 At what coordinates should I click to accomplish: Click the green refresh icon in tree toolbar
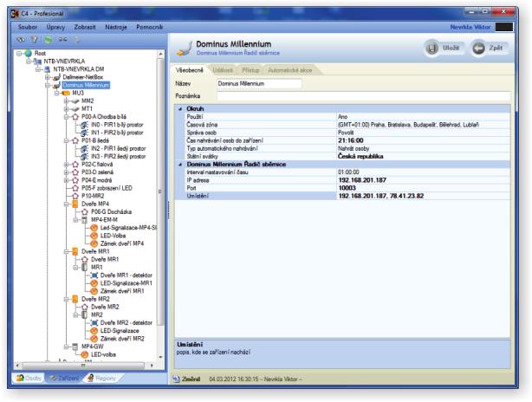[x=49, y=40]
